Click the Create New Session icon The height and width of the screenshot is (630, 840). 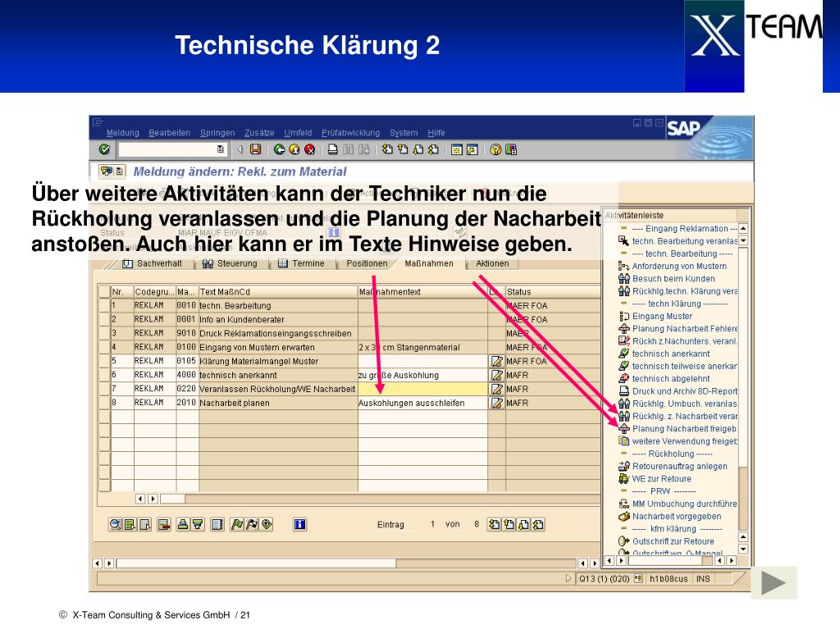pyautogui.click(x=456, y=149)
